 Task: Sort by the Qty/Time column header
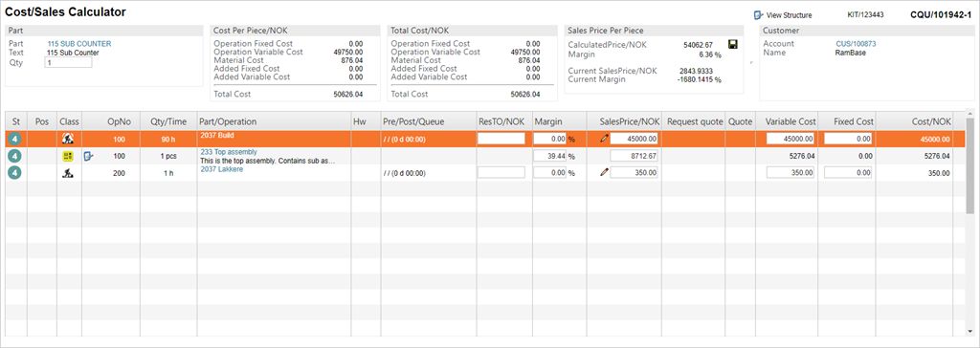(x=168, y=121)
